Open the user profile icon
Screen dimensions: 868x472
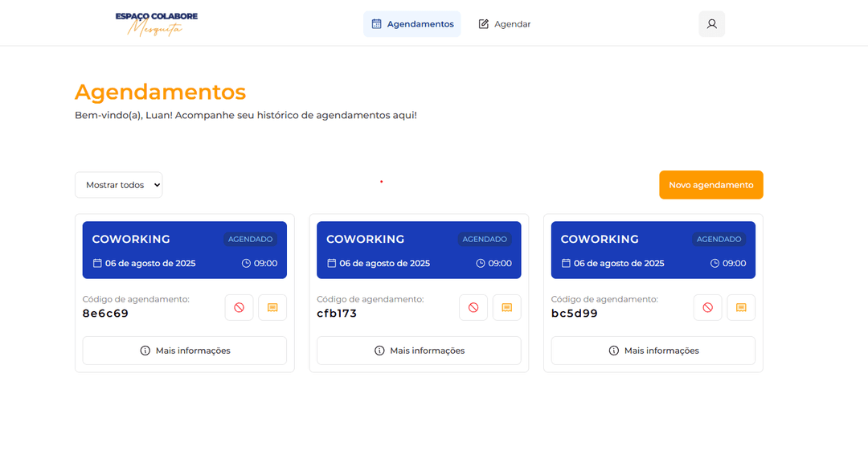tap(711, 24)
